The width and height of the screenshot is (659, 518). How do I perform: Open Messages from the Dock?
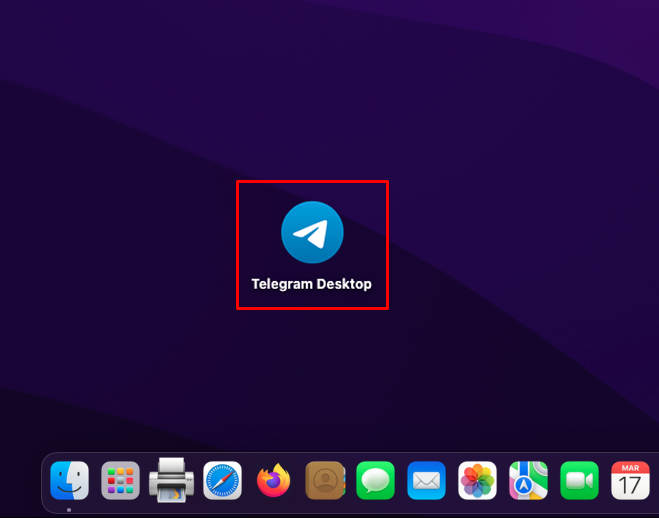375,481
